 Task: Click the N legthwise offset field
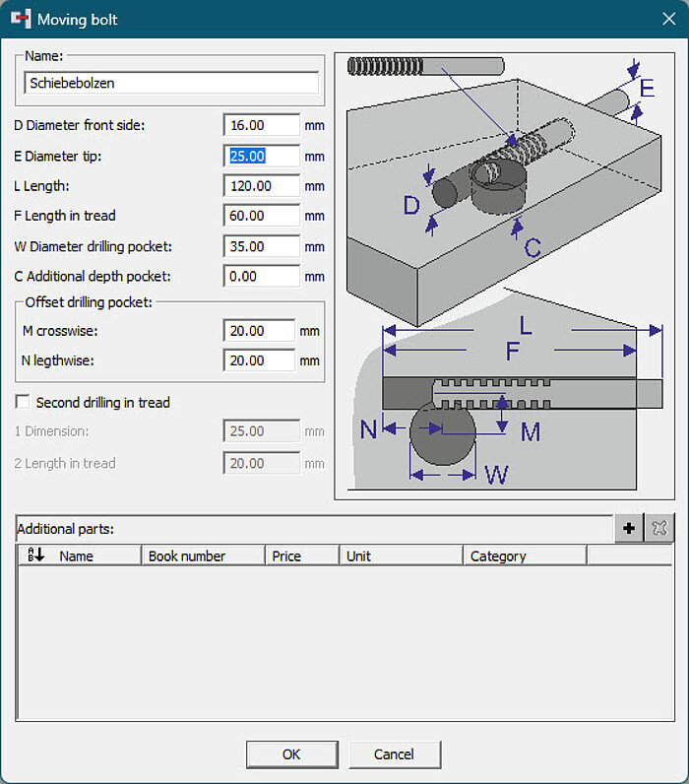(259, 360)
